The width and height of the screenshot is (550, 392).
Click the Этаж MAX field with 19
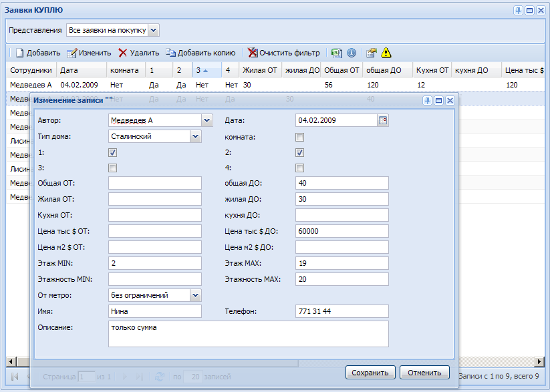tap(342, 263)
